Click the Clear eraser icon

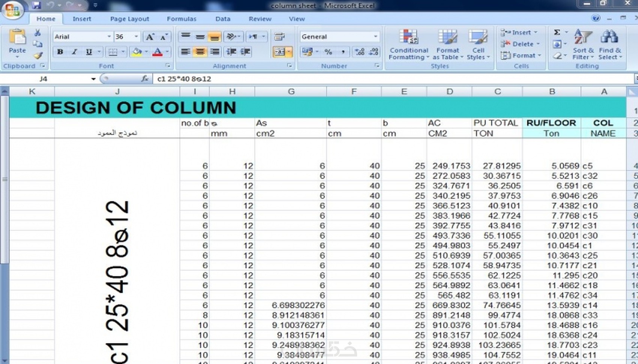click(557, 56)
